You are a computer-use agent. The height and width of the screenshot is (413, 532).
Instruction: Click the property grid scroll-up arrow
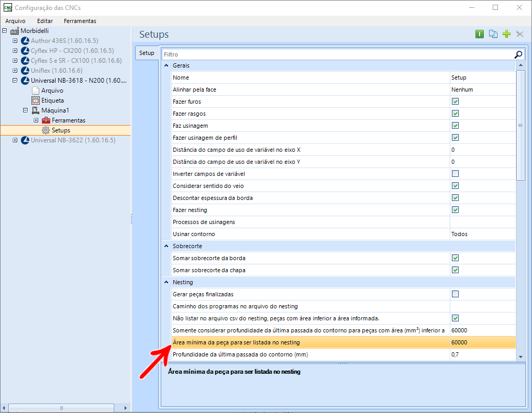click(x=521, y=65)
